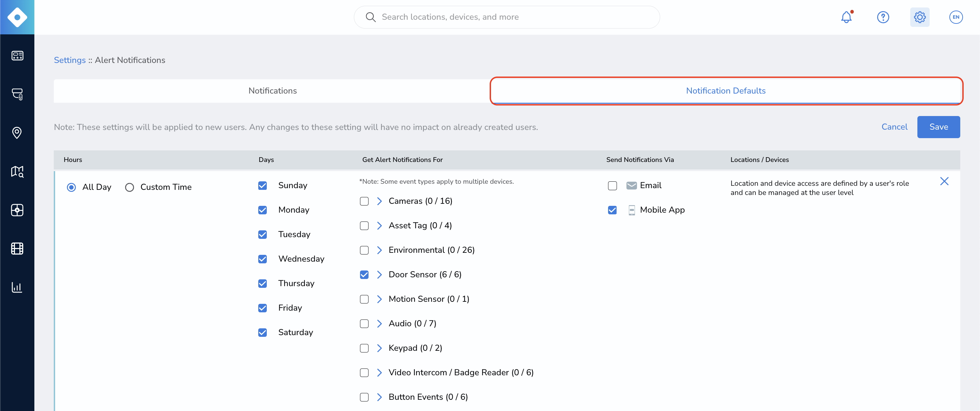The width and height of the screenshot is (980, 411).
Task: Switch to the Notification Defaults tab
Action: tap(726, 91)
